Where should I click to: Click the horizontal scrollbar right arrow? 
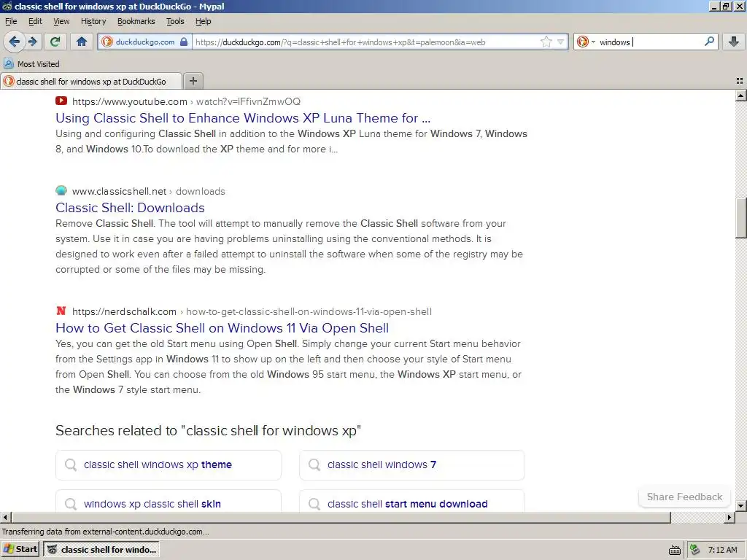pyautogui.click(x=729, y=517)
